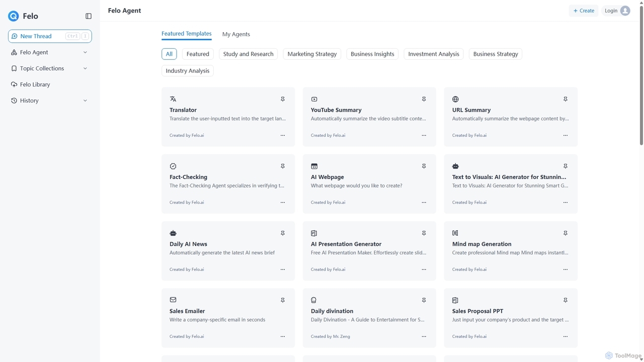The width and height of the screenshot is (644, 362).
Task: Open more options for AI Webpage card
Action: 424,202
